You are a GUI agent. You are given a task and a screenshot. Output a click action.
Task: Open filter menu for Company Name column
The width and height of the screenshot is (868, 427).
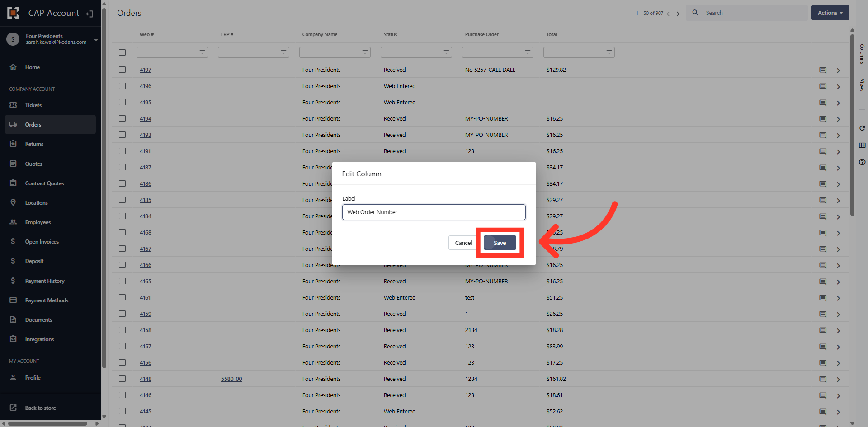pyautogui.click(x=365, y=52)
